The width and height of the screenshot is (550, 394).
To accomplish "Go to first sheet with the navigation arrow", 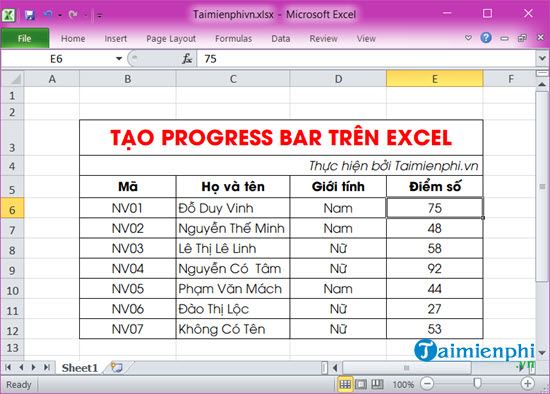I will (x=8, y=367).
